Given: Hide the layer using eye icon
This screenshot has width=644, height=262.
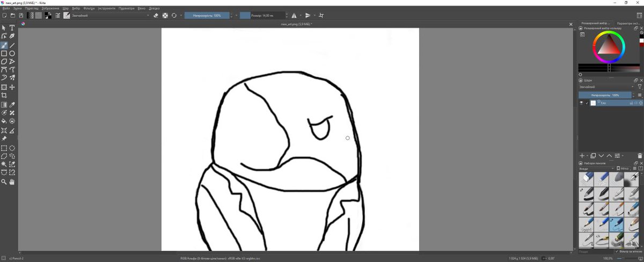Looking at the screenshot, I should tap(581, 103).
